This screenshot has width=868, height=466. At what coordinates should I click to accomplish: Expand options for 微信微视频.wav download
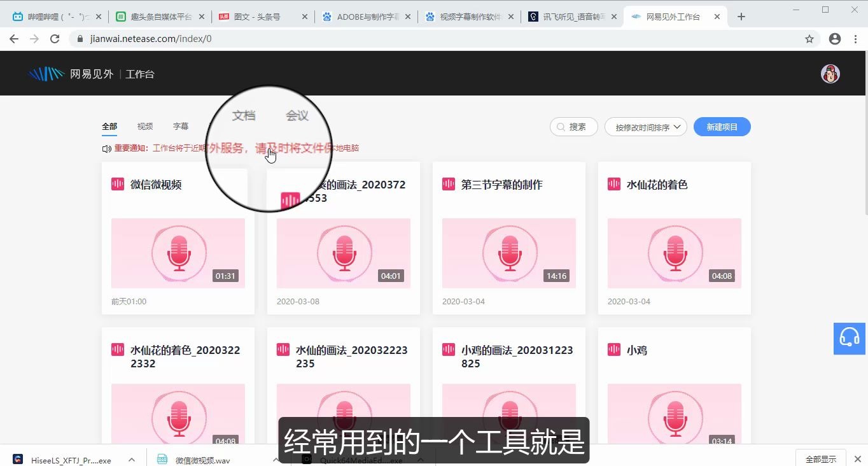point(277,460)
